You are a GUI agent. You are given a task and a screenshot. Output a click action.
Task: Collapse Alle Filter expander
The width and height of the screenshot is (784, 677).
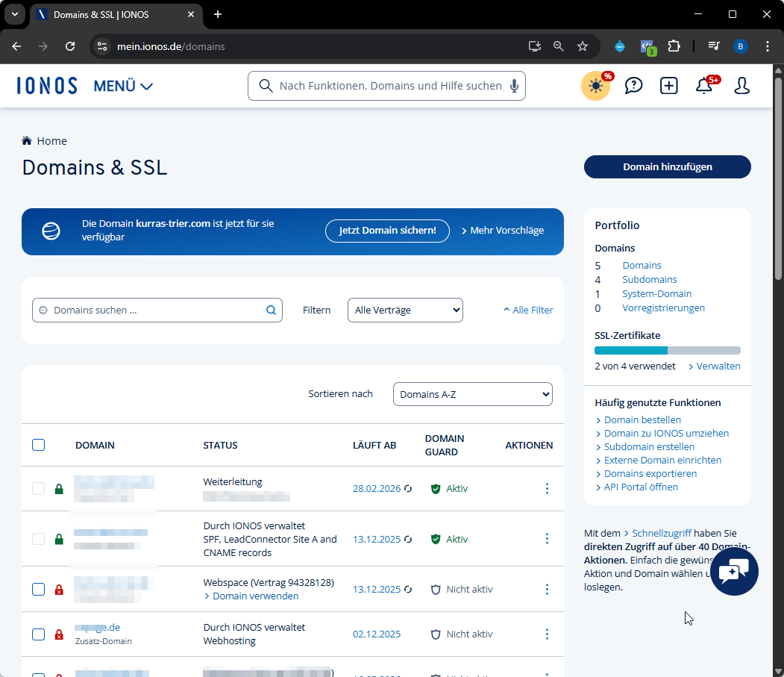(528, 311)
